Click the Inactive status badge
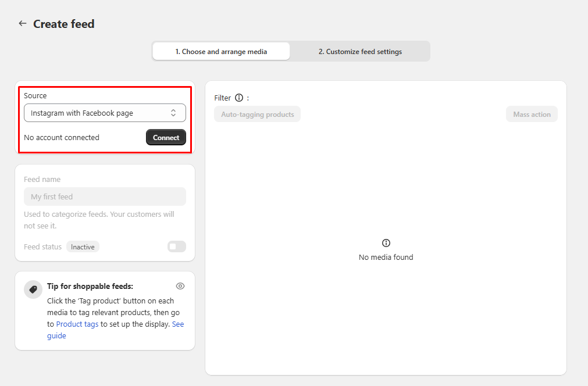This screenshot has width=588, height=386. (x=83, y=247)
